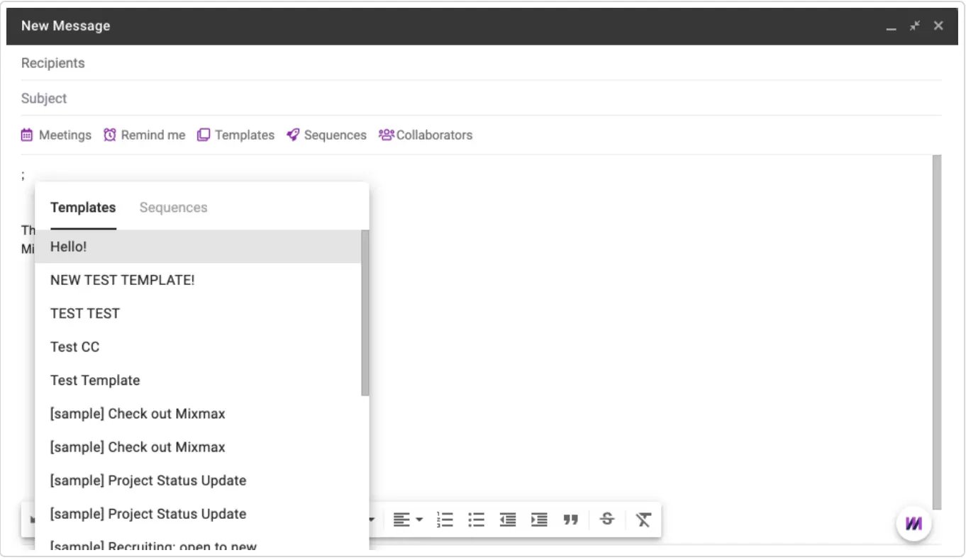Decrease the indent level
Viewport: 966px width, 560px height.
(x=508, y=520)
